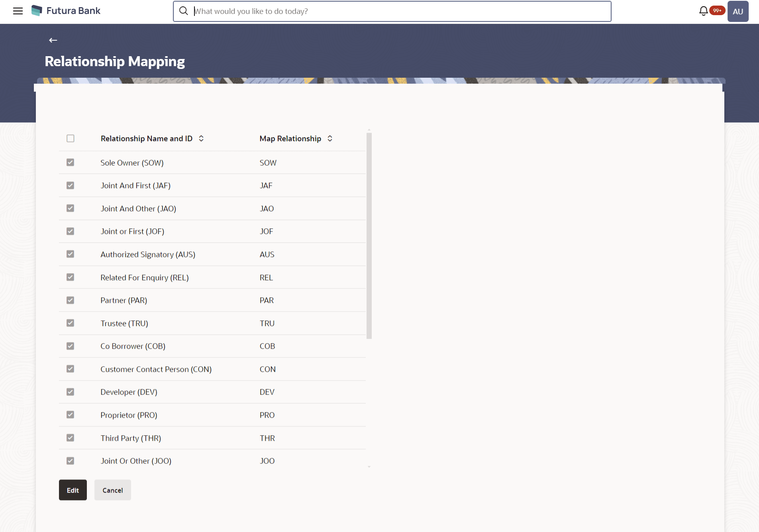Click the DEV mapped relationship value

point(267,392)
